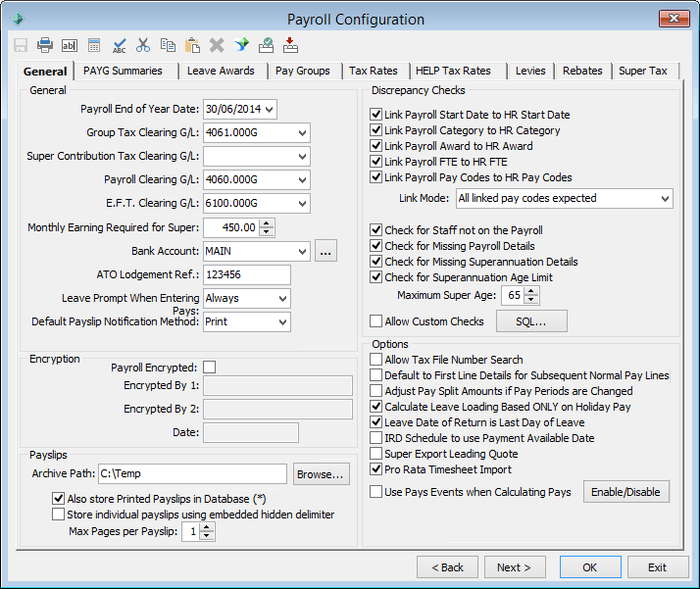Open Payroll End of Year Date dropdown
Image resolution: width=700 pixels, height=589 pixels.
click(x=270, y=110)
